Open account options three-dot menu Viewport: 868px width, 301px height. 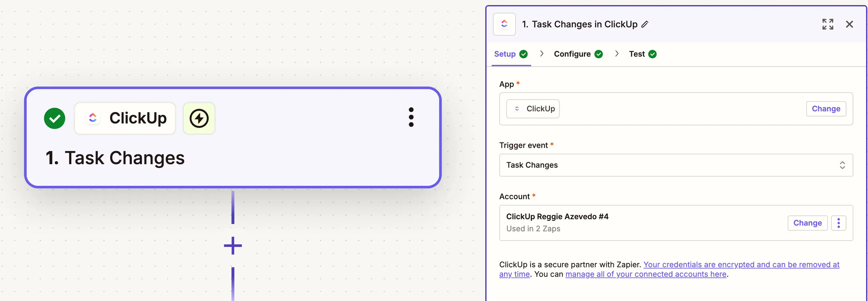click(838, 223)
